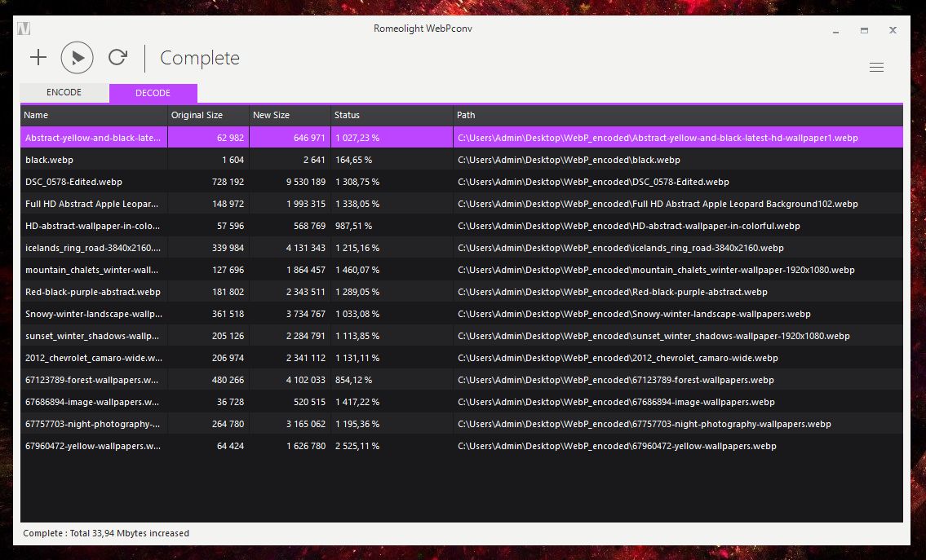The height and width of the screenshot is (560, 926).
Task: Select the sunset_winter_shadows-wallp... name cell
Action: [x=94, y=336]
